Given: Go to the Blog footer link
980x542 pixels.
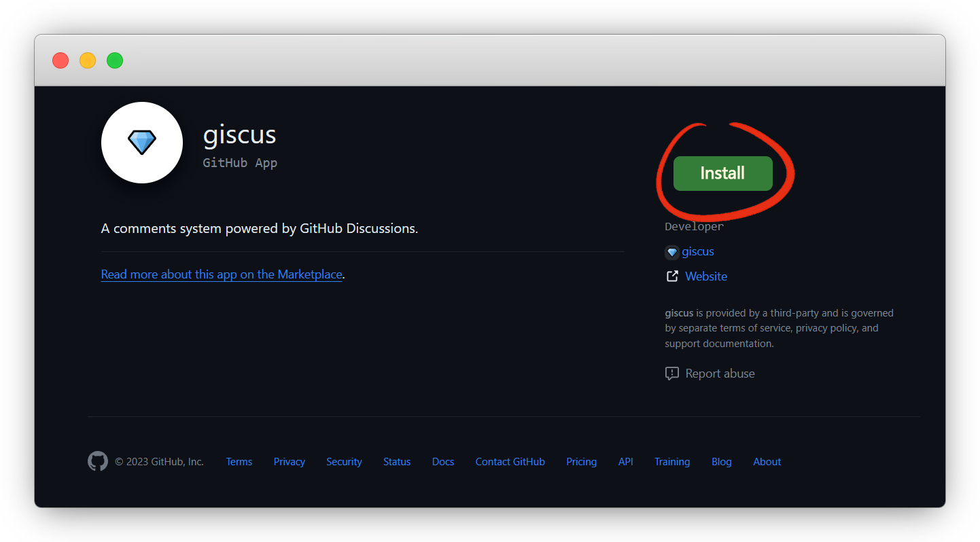Looking at the screenshot, I should tap(721, 462).
